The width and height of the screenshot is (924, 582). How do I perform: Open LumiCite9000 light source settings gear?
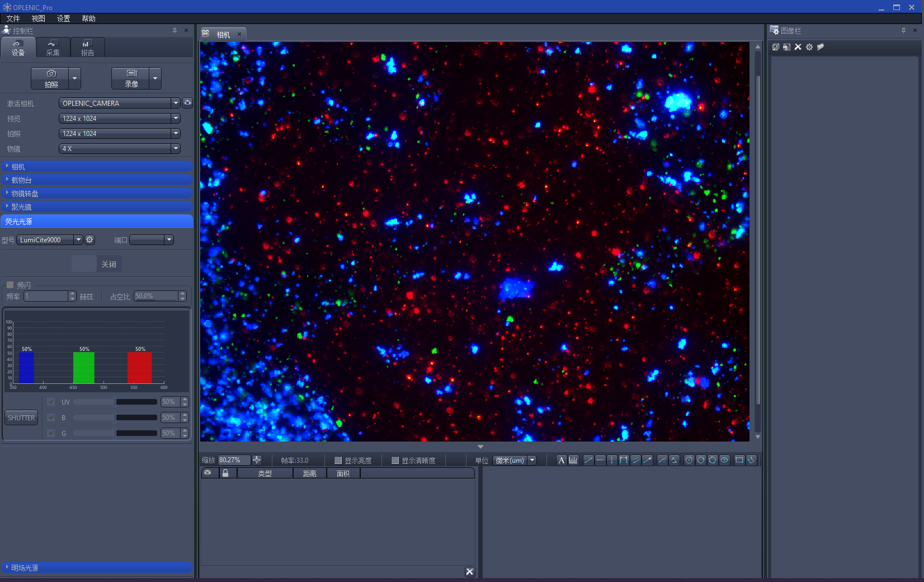click(89, 240)
